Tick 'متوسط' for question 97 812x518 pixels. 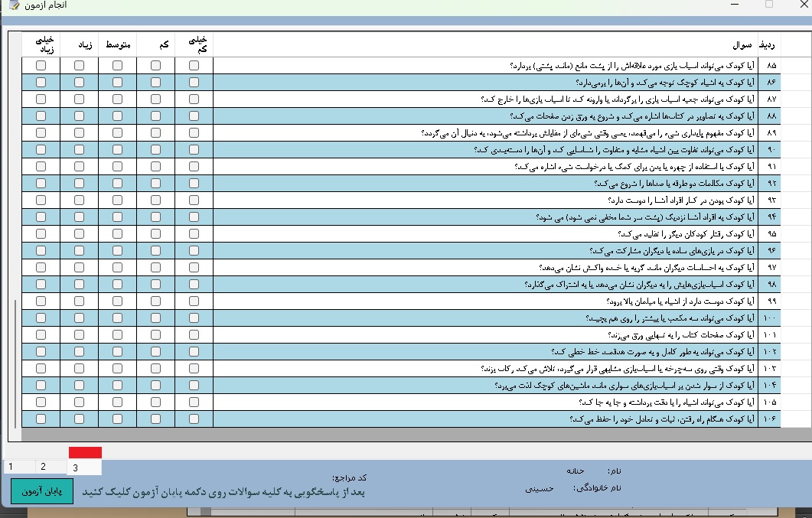[118, 268]
